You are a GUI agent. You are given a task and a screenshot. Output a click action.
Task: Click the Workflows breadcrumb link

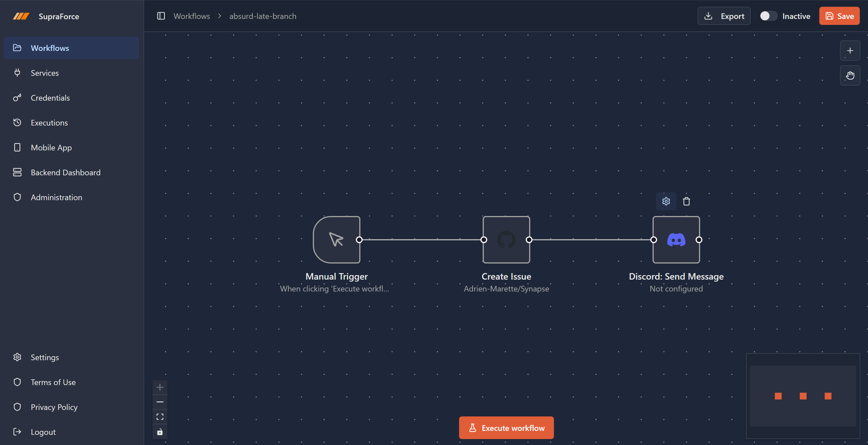coord(191,16)
